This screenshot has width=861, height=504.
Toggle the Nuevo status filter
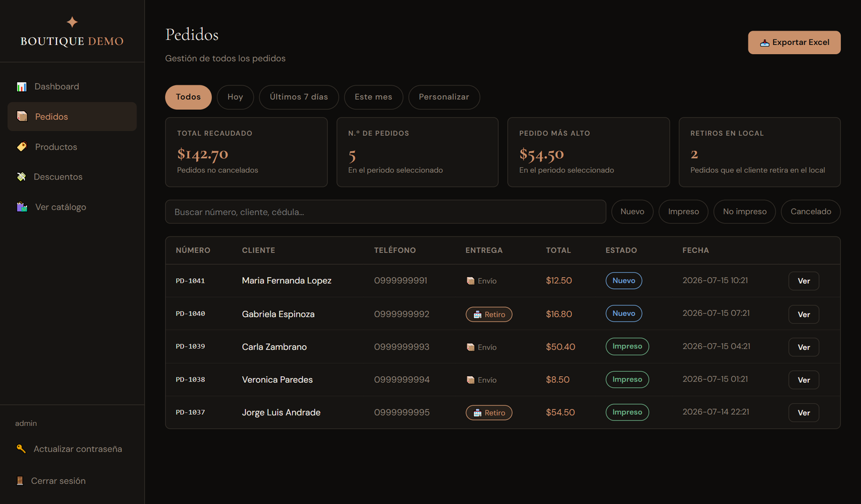(x=632, y=211)
